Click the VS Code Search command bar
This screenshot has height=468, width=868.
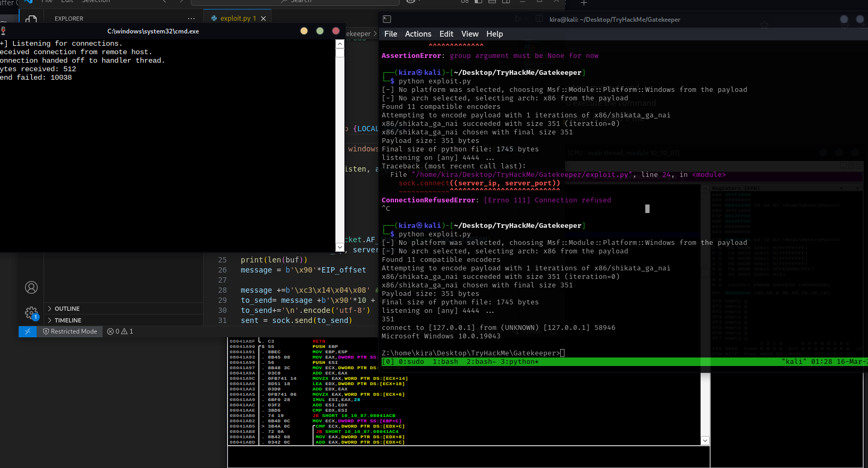pyautogui.click(x=297, y=2)
